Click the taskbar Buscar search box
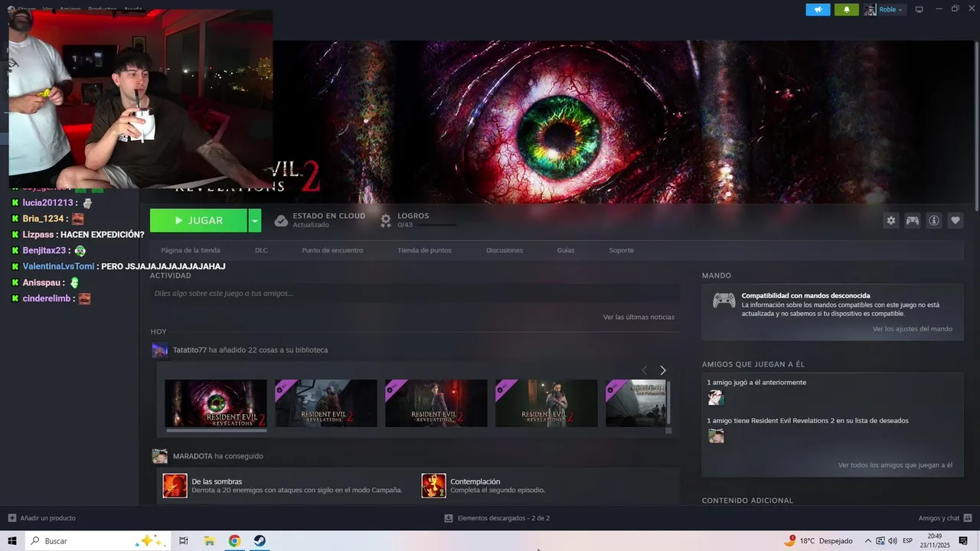The width and height of the screenshot is (980, 551). coord(98,541)
